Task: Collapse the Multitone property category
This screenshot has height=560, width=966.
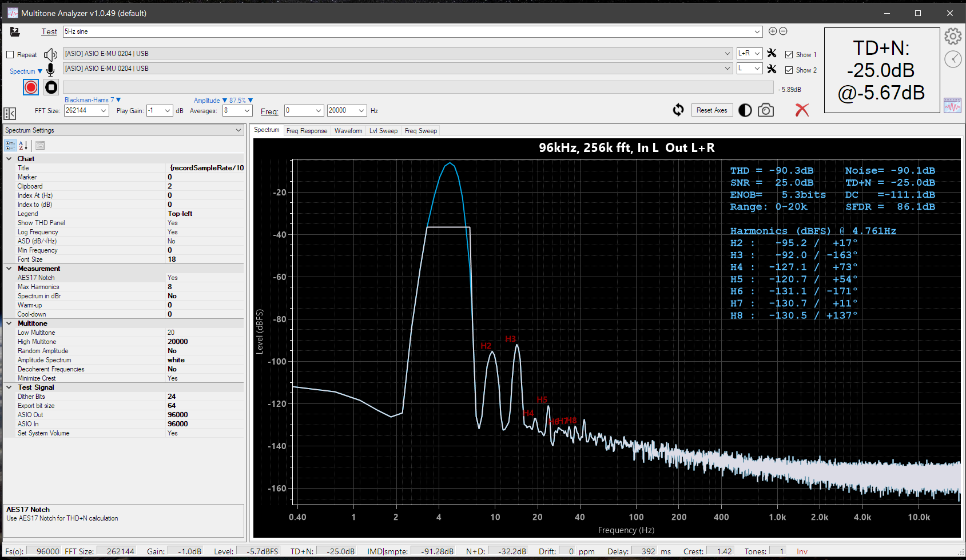Action: pyautogui.click(x=9, y=323)
